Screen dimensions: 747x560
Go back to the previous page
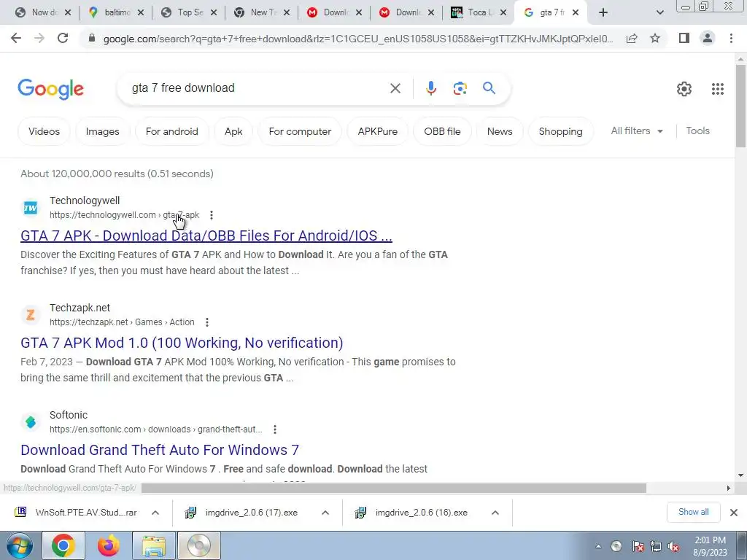tap(16, 38)
